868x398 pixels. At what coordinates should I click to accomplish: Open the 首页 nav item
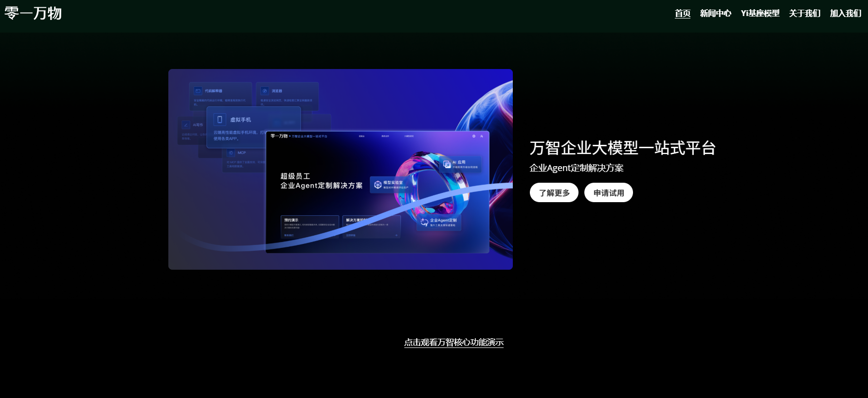(x=683, y=14)
